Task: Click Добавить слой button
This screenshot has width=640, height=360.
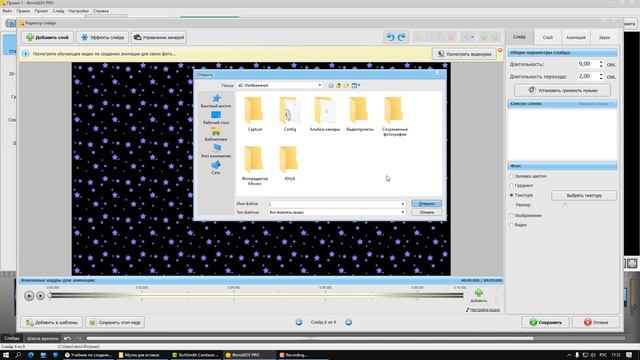Action: click(47, 37)
